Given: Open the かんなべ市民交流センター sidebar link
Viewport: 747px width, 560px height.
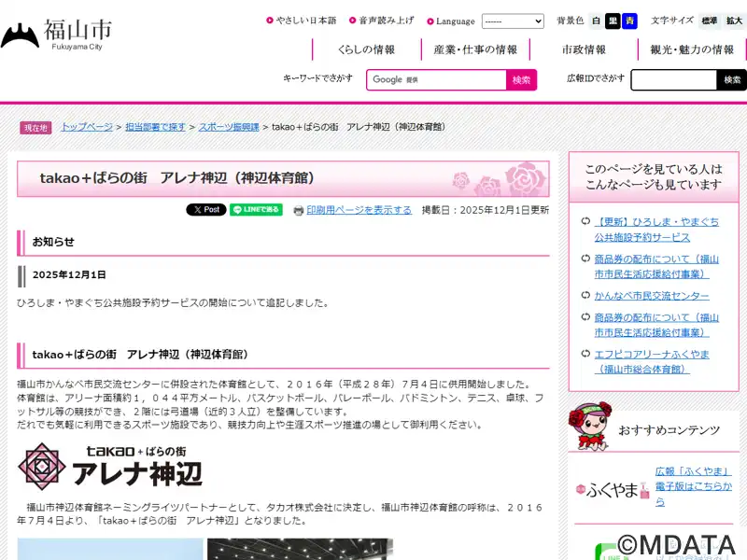Looking at the screenshot, I should [x=652, y=296].
